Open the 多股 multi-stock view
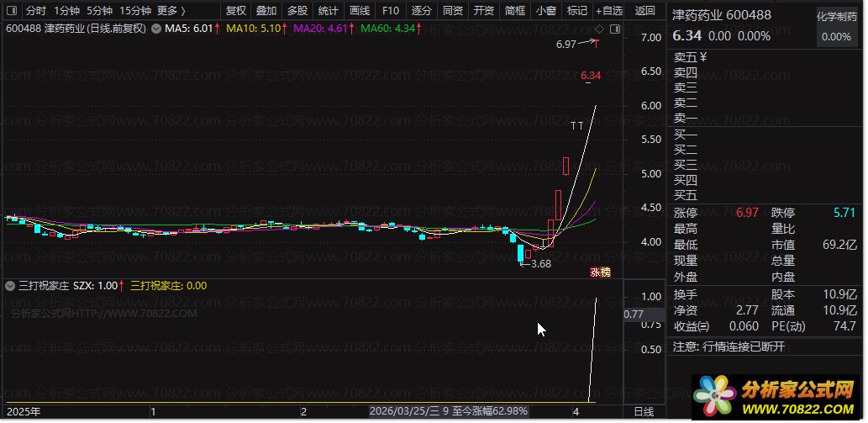This screenshot has width=868, height=423. point(297,11)
